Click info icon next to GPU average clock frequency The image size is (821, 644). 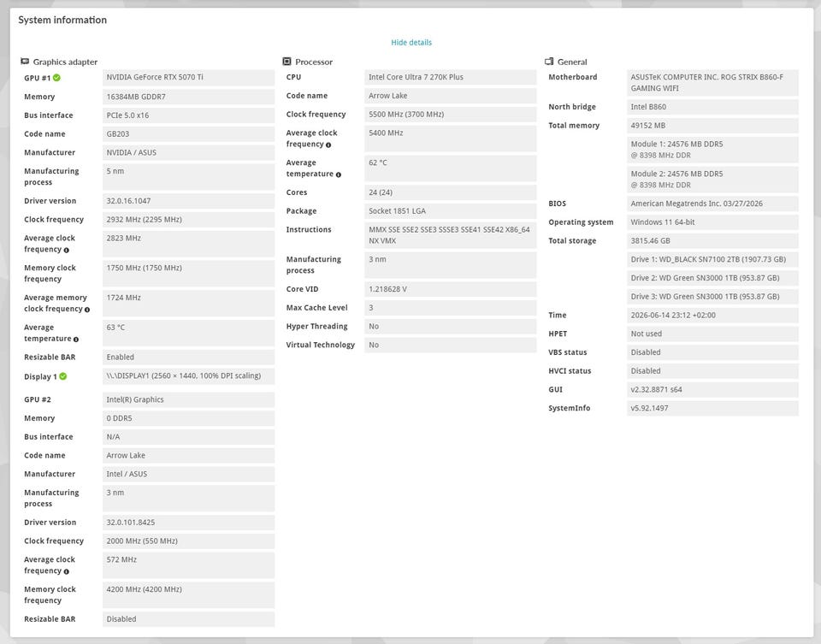coord(67,250)
